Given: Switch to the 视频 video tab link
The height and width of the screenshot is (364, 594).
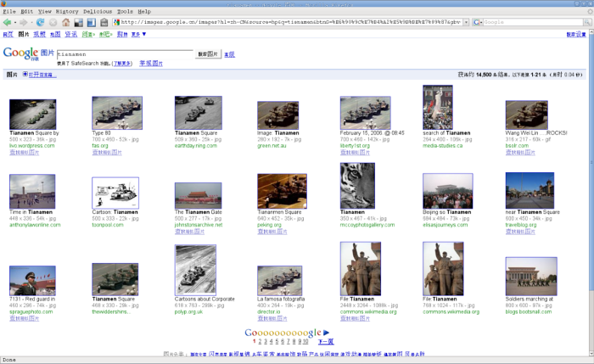Looking at the screenshot, I should click(x=39, y=35).
